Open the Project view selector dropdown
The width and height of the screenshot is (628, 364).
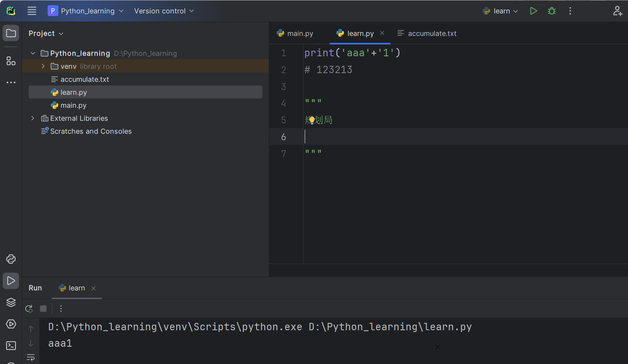coord(46,33)
